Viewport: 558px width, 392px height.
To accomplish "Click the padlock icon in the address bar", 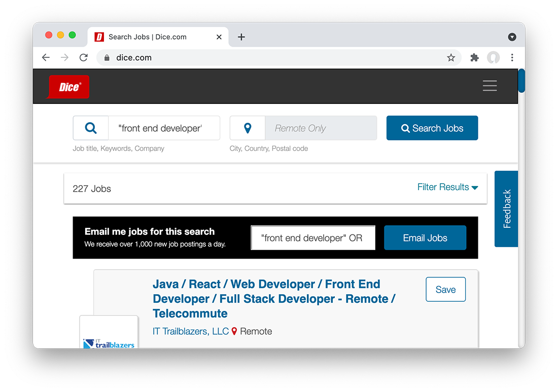I will (107, 57).
